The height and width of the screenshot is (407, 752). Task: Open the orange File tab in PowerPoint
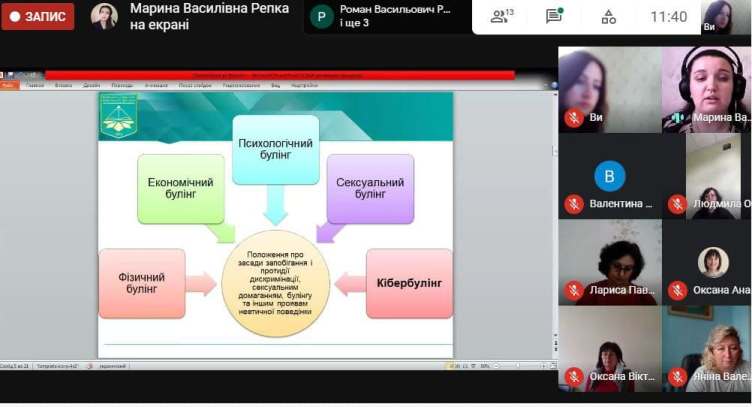(9, 85)
